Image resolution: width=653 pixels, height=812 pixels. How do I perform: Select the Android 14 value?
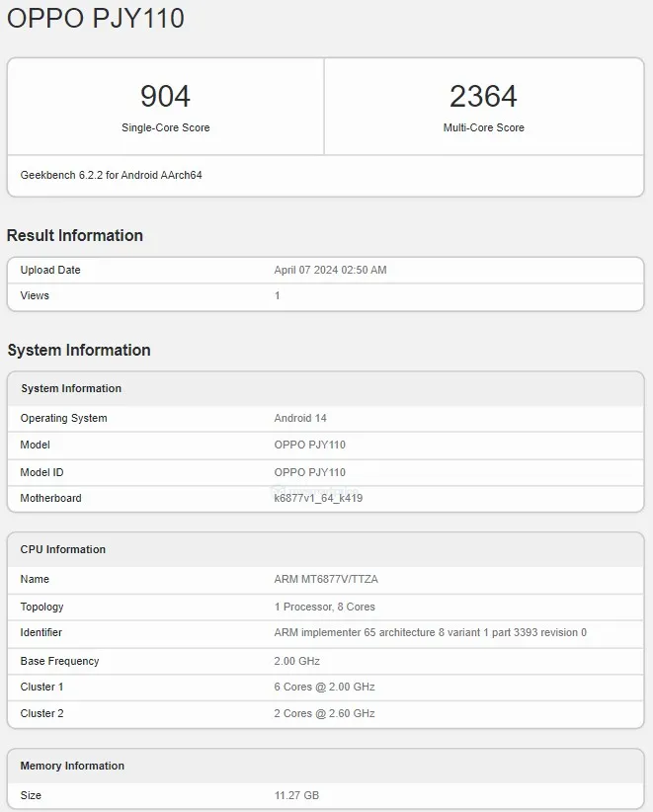coord(300,418)
